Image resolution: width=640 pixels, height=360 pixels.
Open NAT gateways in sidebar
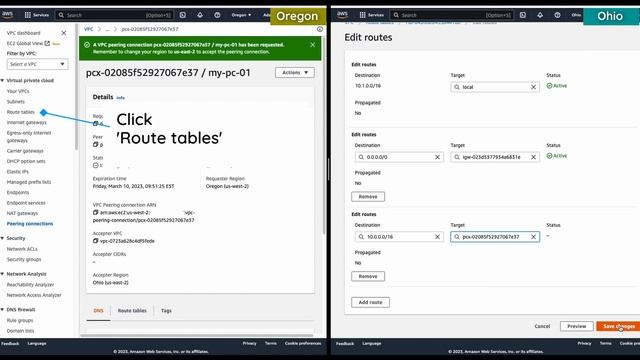pos(22,213)
